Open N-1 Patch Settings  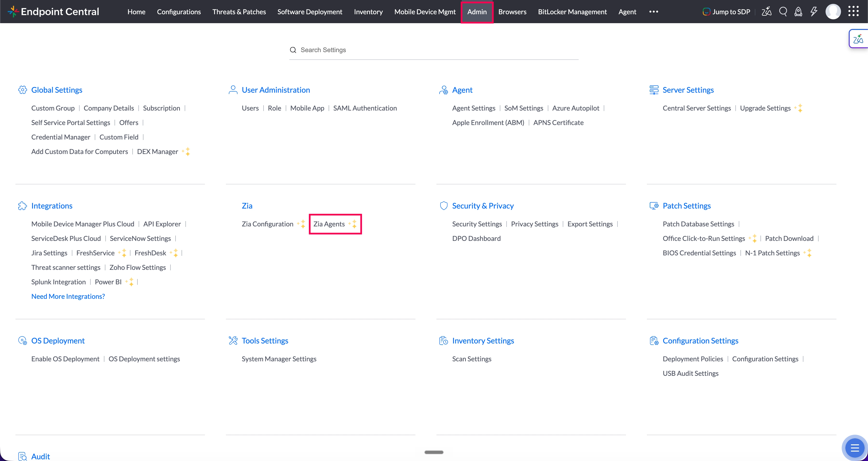point(772,253)
